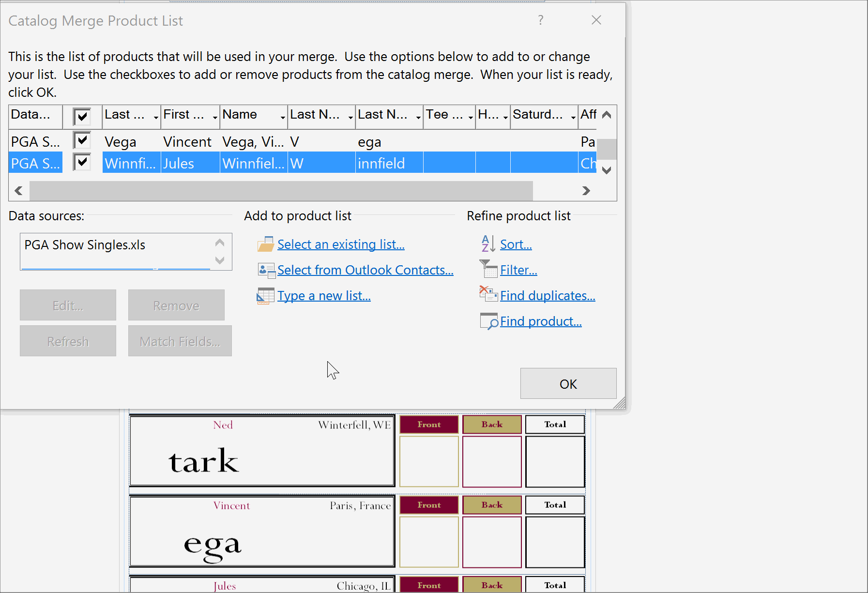The width and height of the screenshot is (868, 593).
Task: Click the Data... column header
Action: coord(35,117)
